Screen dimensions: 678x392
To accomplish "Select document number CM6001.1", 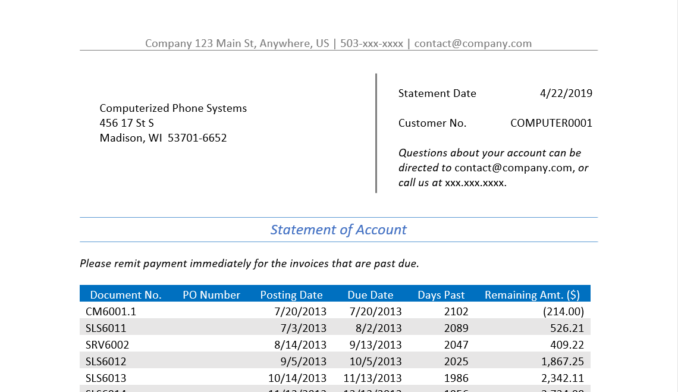I will pos(111,312).
